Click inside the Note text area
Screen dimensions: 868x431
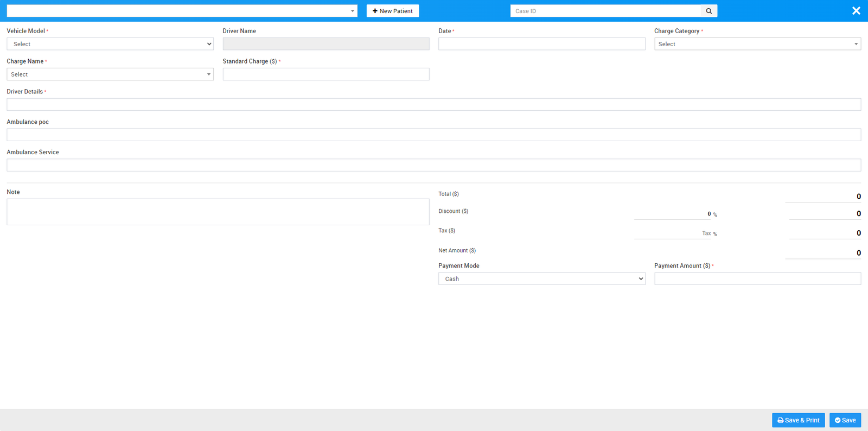pos(218,212)
